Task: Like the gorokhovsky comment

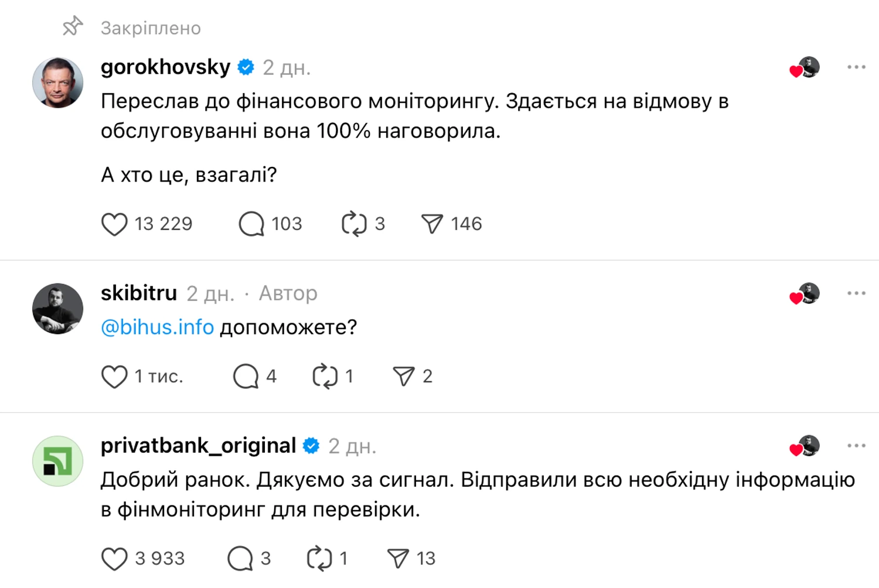Action: point(114,224)
